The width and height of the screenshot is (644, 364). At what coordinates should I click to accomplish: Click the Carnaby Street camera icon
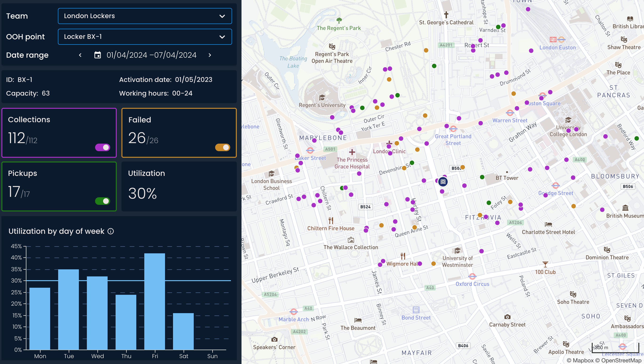click(507, 317)
